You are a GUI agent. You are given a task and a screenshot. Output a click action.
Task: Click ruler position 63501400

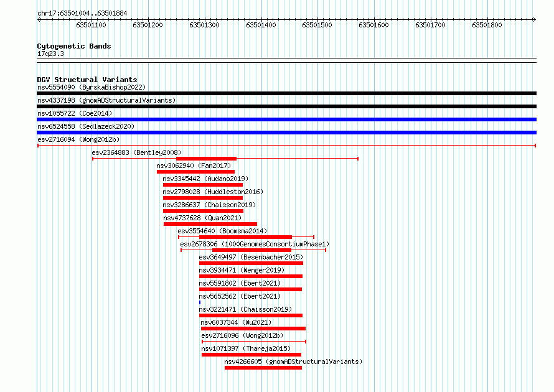pos(261,25)
